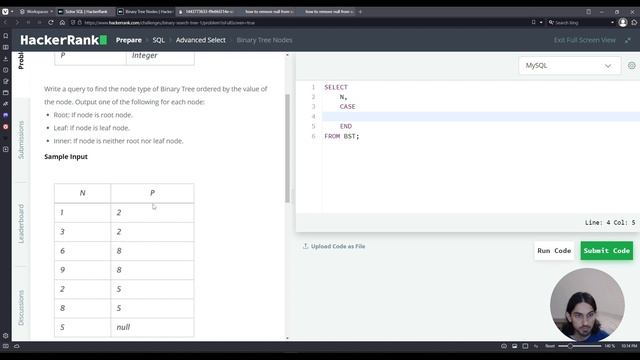Expand the Workspaces dropdown
Viewport: 640px width, 360px height.
pos(36,11)
